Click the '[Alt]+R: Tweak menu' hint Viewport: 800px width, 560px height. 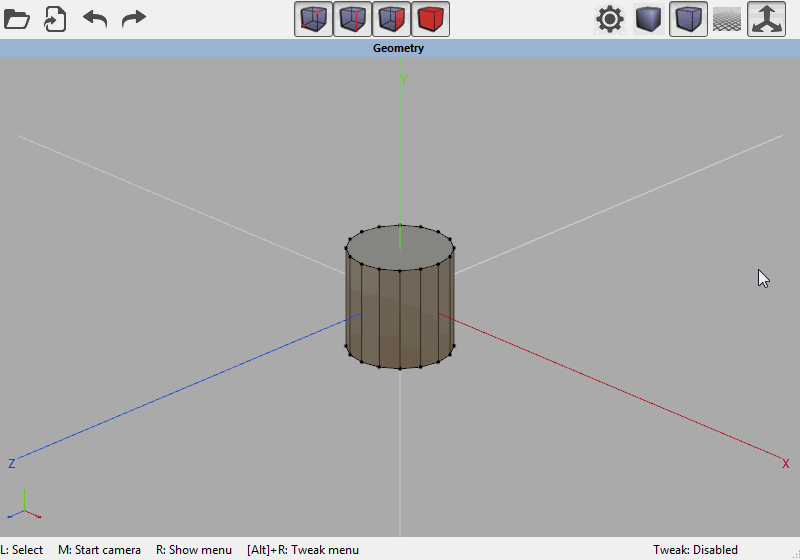point(303,550)
